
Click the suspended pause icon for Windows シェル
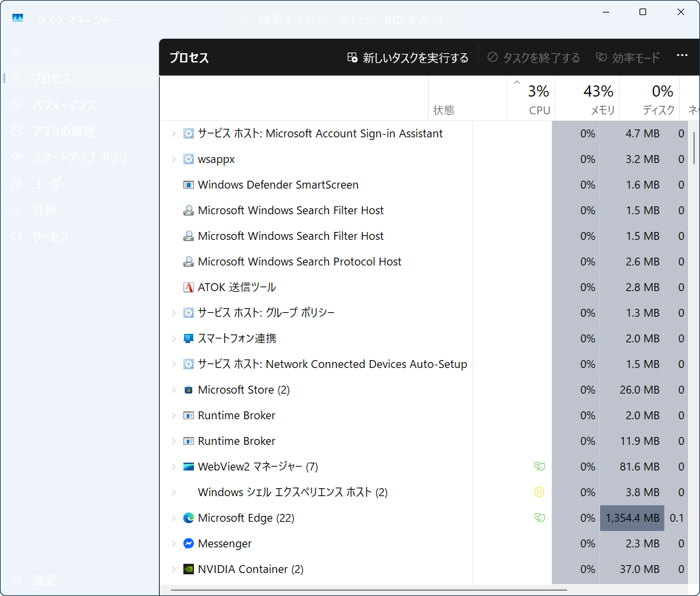coord(539,492)
